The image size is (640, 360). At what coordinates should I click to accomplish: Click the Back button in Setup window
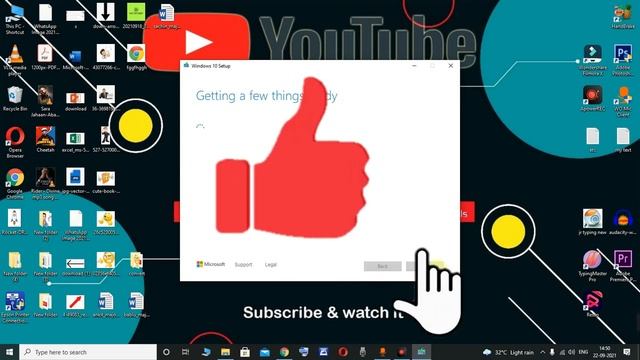tap(382, 266)
